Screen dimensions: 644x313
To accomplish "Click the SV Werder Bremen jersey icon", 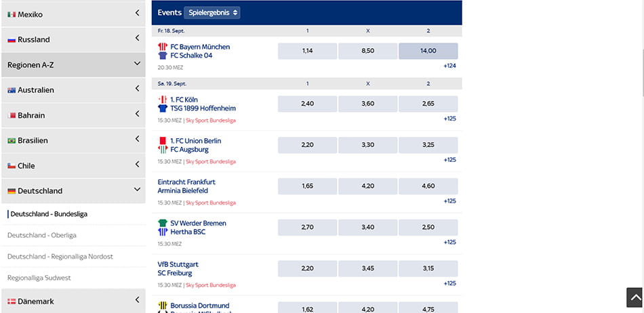I will pos(163,223).
